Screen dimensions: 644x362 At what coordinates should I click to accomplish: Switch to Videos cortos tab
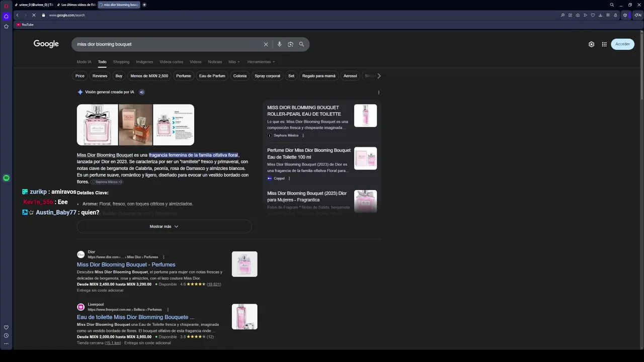click(x=171, y=62)
